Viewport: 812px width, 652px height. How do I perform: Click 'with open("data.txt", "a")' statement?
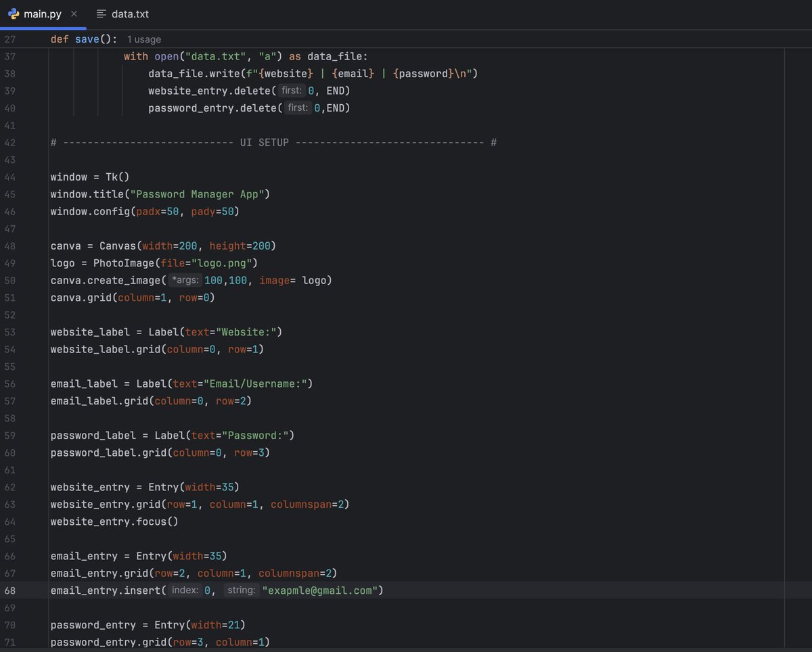click(x=204, y=57)
